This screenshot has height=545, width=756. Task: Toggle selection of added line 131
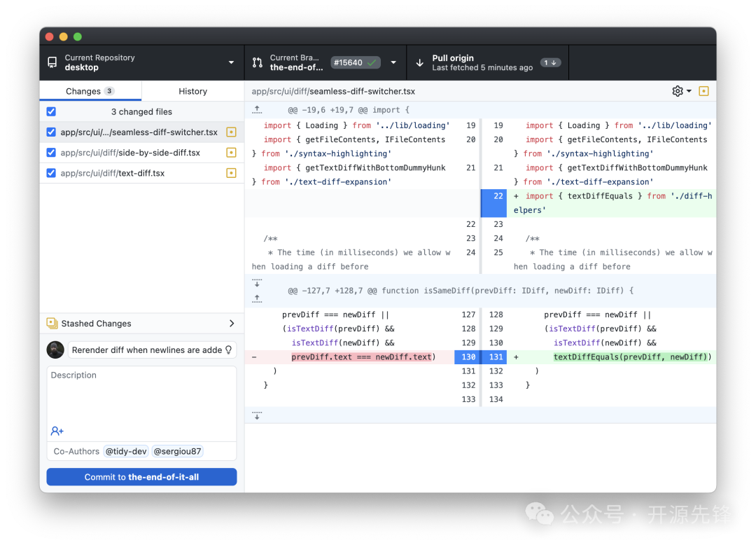[495, 357]
